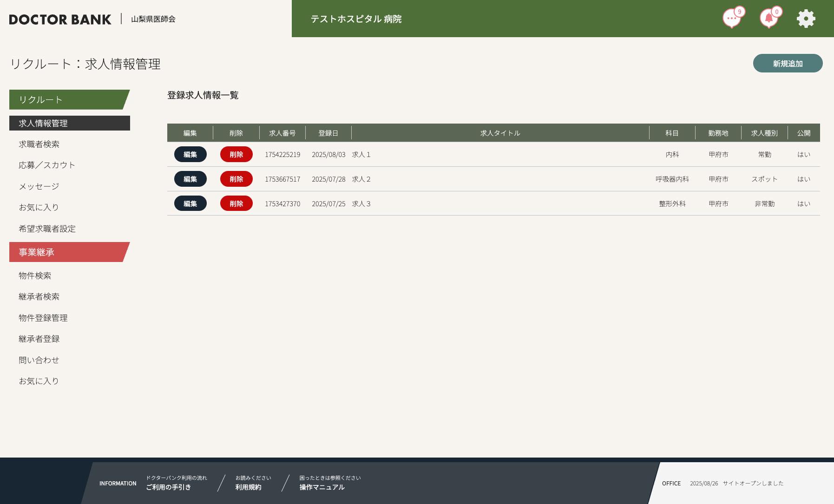
Task: Go to メッセージ in the sidebar
Action: [39, 186]
